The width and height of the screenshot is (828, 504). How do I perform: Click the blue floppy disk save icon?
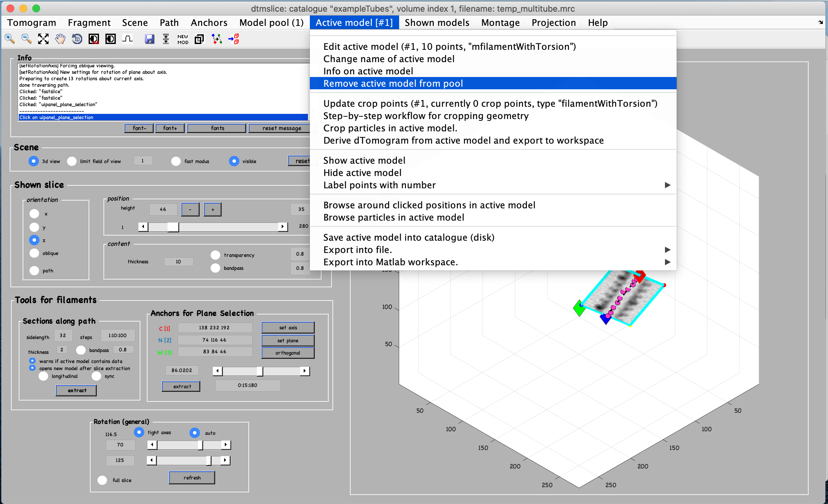(x=149, y=38)
